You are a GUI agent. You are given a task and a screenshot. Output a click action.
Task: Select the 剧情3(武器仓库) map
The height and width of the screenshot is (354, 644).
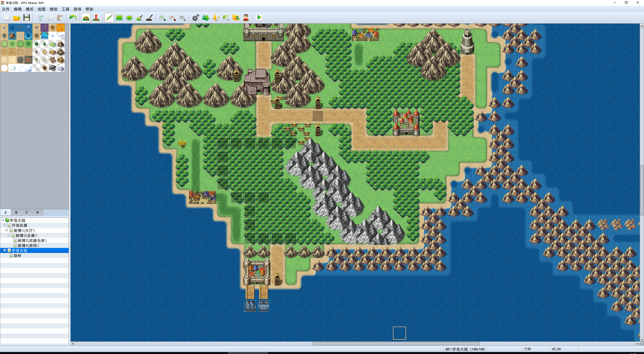click(32, 240)
